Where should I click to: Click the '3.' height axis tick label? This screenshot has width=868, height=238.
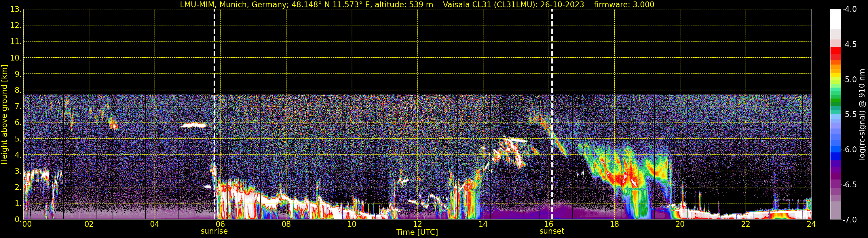pos(18,171)
